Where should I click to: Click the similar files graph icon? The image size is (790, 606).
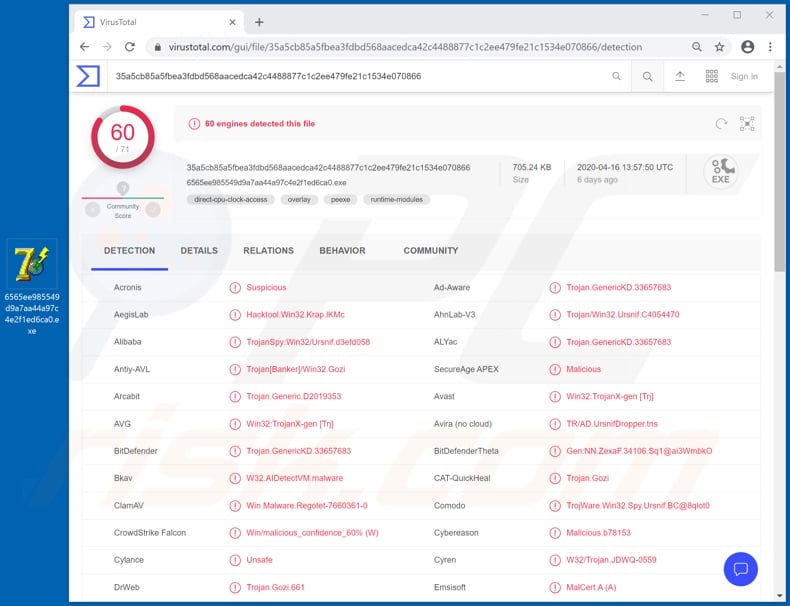(x=747, y=123)
